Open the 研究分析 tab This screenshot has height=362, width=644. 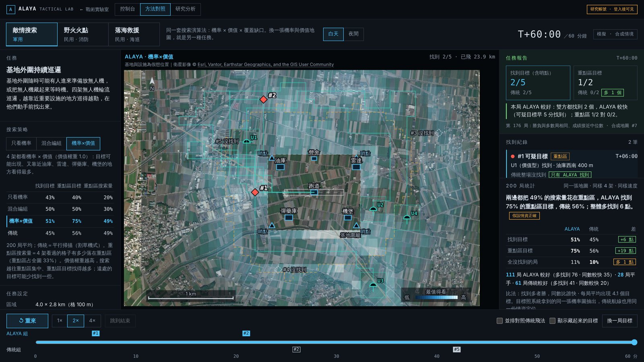(186, 9)
